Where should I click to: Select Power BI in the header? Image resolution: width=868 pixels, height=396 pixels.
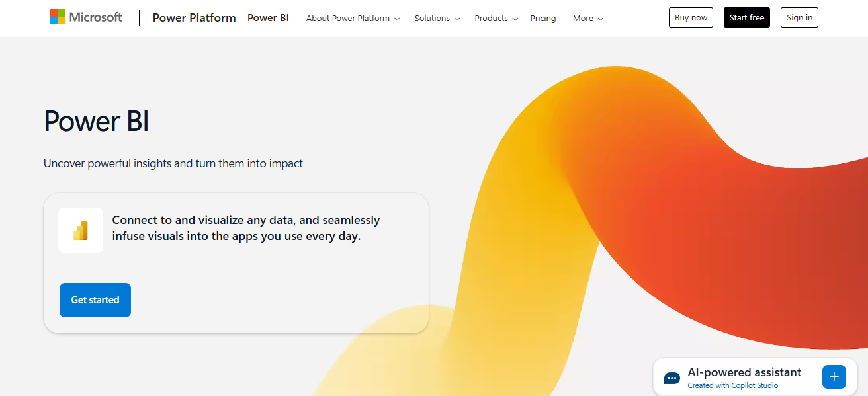(x=268, y=18)
